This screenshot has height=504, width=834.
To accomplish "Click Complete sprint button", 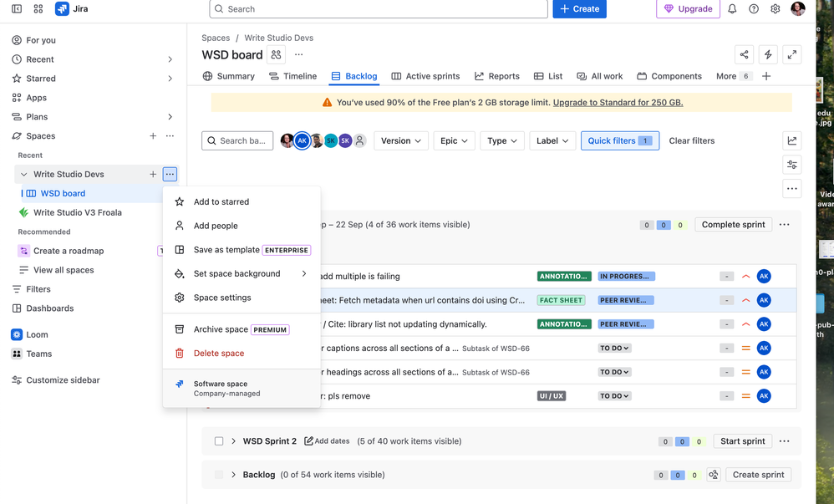I will (x=733, y=225).
